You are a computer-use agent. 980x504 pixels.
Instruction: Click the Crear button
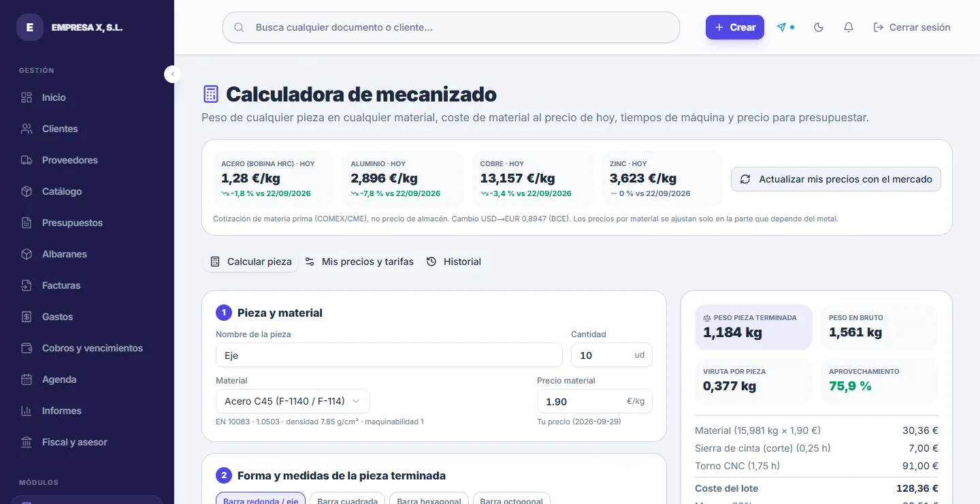click(735, 27)
